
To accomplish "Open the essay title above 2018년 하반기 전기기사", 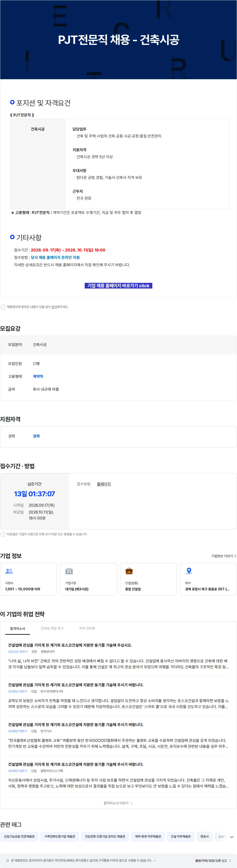I will point(76,724).
